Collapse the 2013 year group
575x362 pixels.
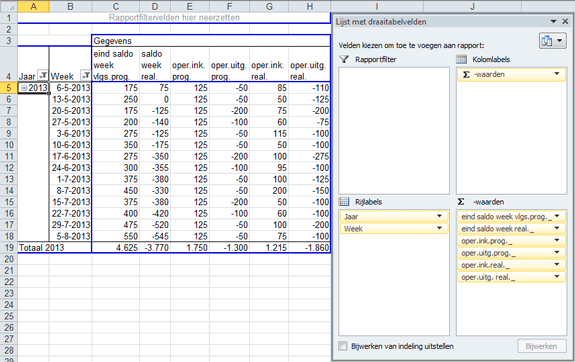(24, 88)
